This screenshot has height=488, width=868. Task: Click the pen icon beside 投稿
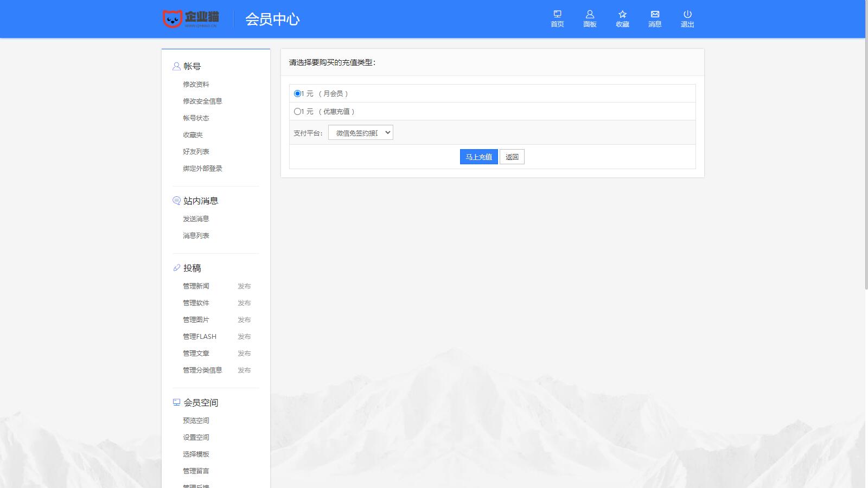pyautogui.click(x=175, y=267)
